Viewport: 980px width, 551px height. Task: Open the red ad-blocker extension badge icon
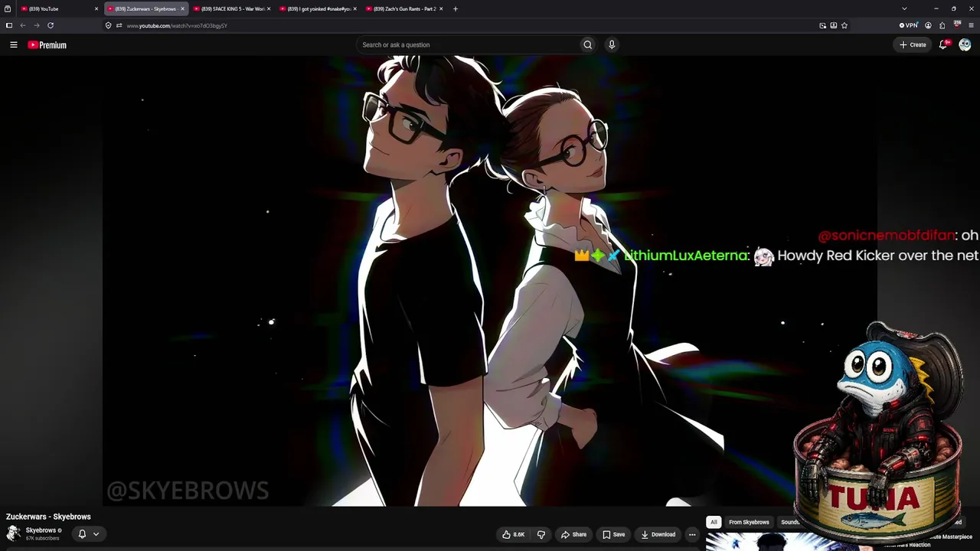[x=956, y=24]
